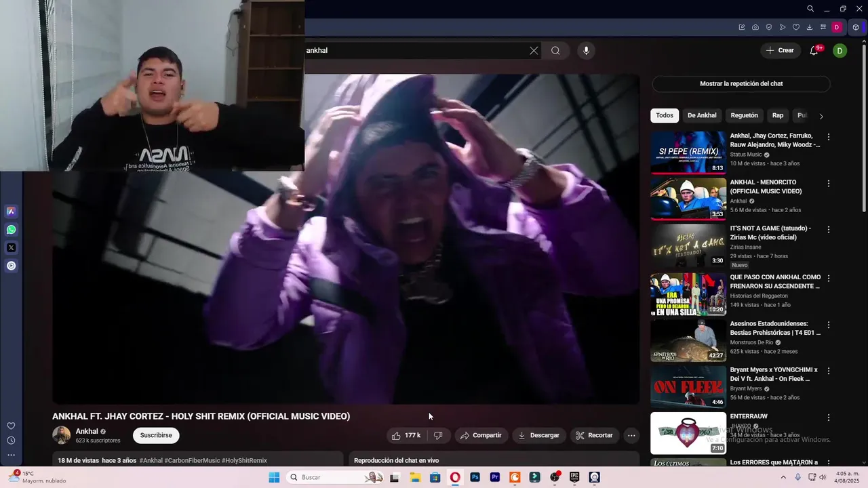Open Photoshop from the taskbar
Viewport: 868px width, 488px height.
pyautogui.click(x=475, y=477)
